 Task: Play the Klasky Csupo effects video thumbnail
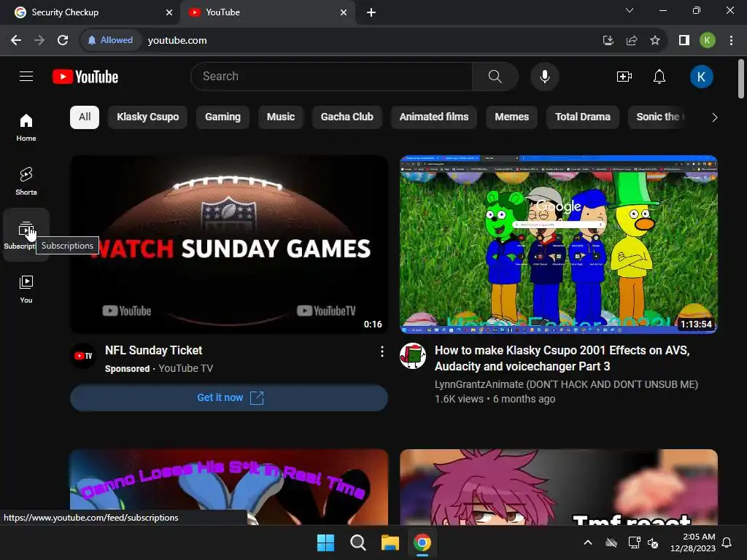pyautogui.click(x=558, y=244)
